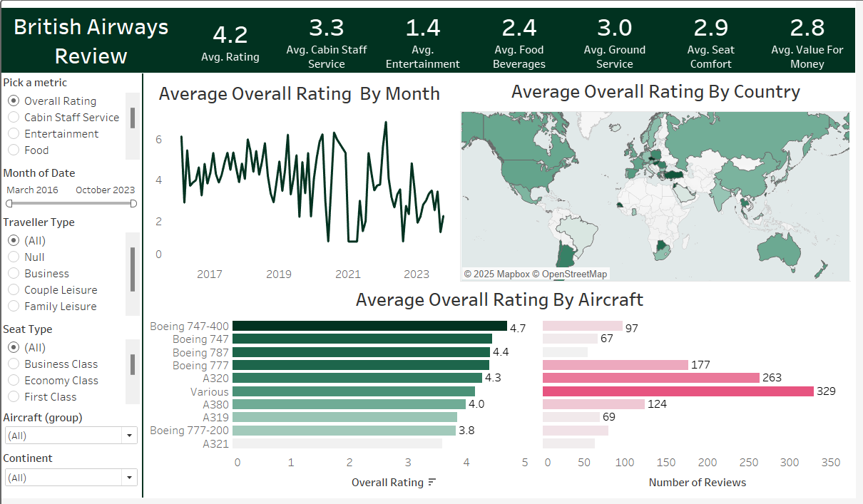Click the Seat Type list scrollbar
The height and width of the screenshot is (504, 863).
tap(133, 364)
